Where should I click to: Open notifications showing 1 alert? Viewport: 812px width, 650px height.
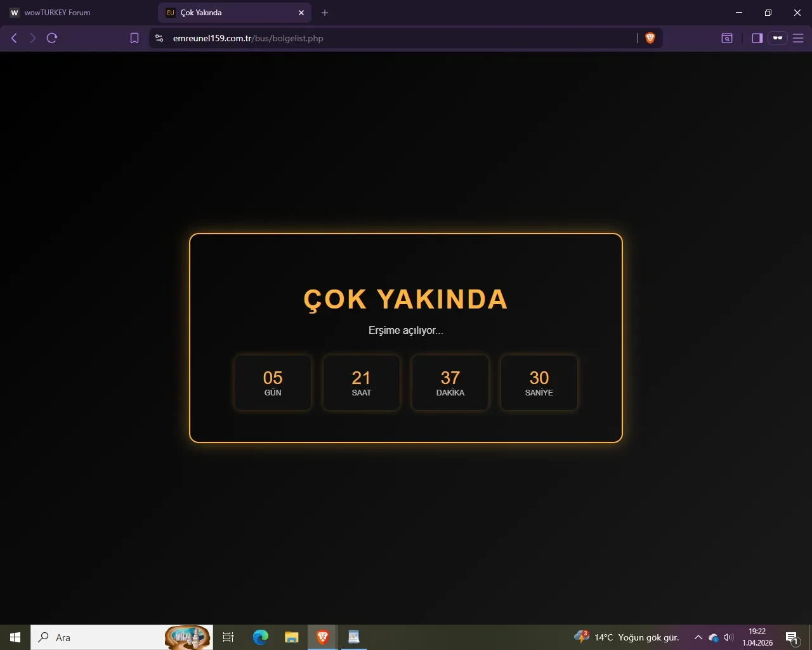(x=792, y=637)
